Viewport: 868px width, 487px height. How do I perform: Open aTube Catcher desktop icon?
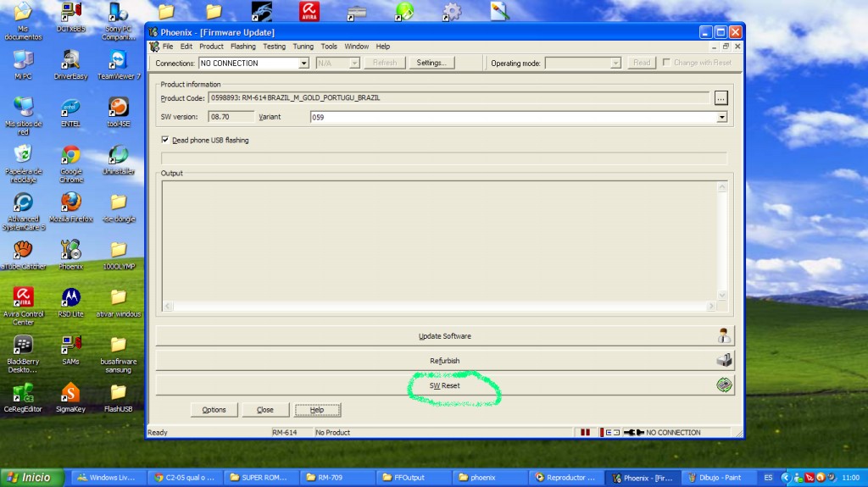[23, 255]
